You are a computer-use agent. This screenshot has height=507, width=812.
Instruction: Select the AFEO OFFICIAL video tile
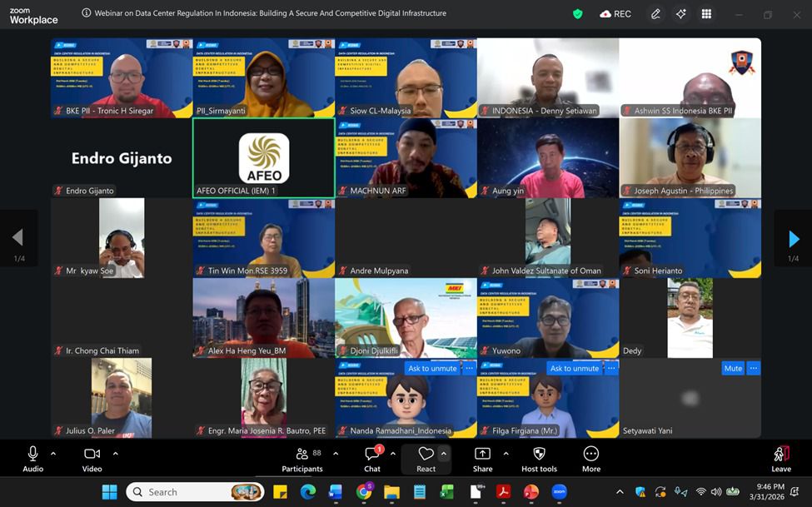click(263, 157)
